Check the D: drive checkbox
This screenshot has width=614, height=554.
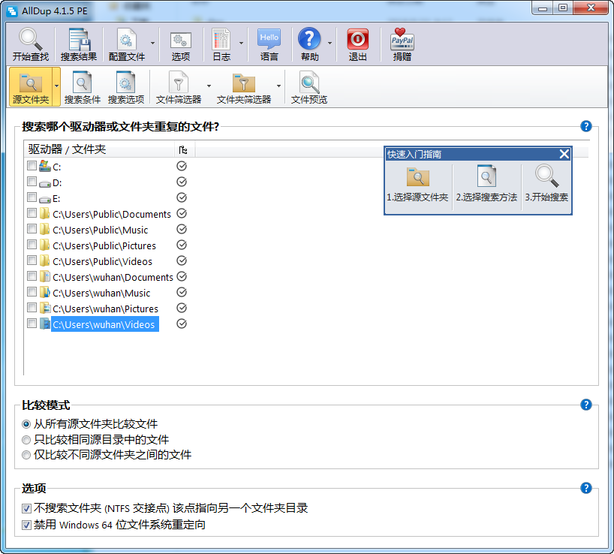(32, 181)
